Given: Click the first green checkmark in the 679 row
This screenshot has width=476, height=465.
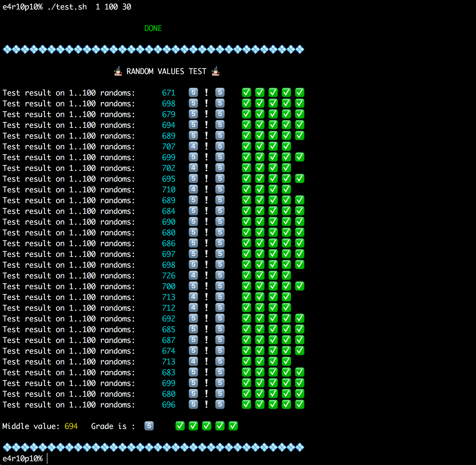Looking at the screenshot, I should [x=247, y=114].
